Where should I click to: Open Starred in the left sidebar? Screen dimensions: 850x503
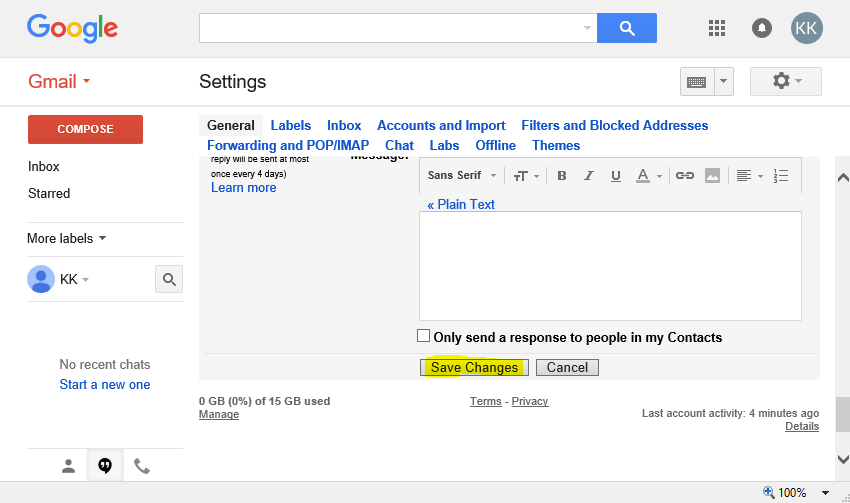click(x=49, y=194)
